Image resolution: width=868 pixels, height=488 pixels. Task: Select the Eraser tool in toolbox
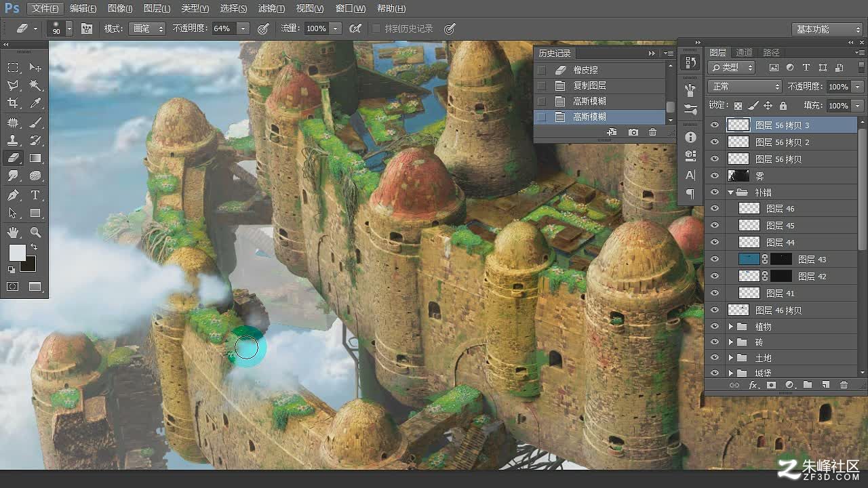13,159
